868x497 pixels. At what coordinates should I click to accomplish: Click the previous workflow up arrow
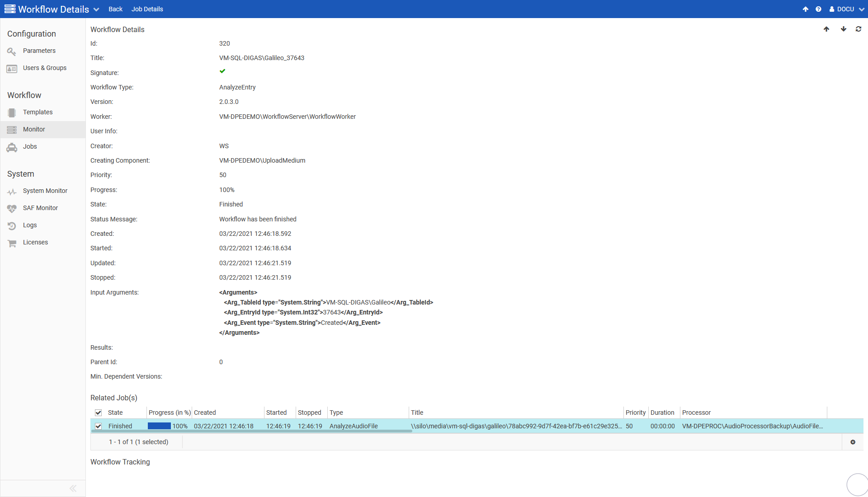click(x=826, y=29)
